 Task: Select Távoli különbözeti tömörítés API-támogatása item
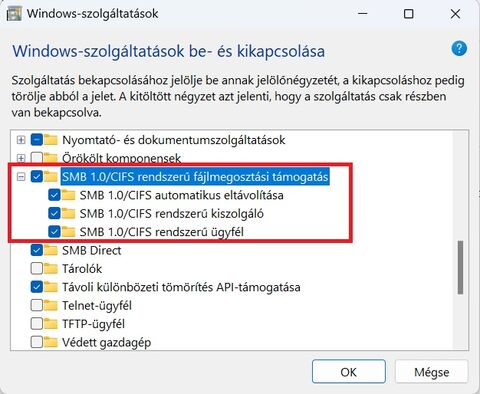click(181, 287)
